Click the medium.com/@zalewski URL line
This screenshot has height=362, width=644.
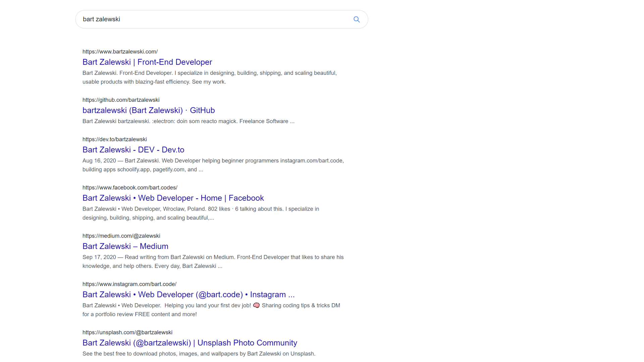click(x=121, y=236)
